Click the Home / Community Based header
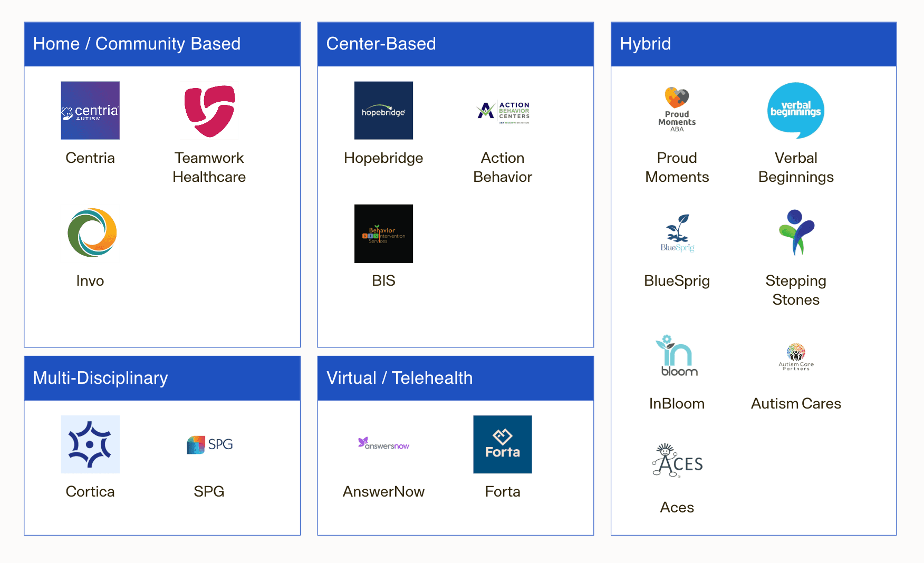 pyautogui.click(x=162, y=44)
